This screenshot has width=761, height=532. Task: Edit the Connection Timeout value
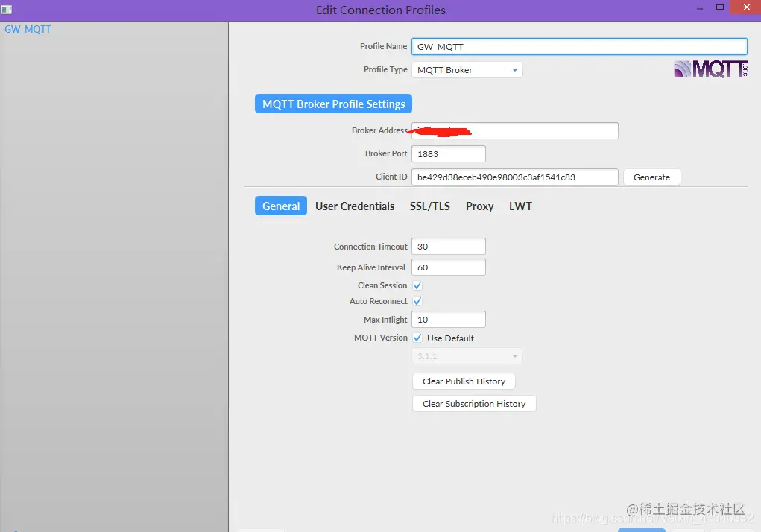point(449,247)
